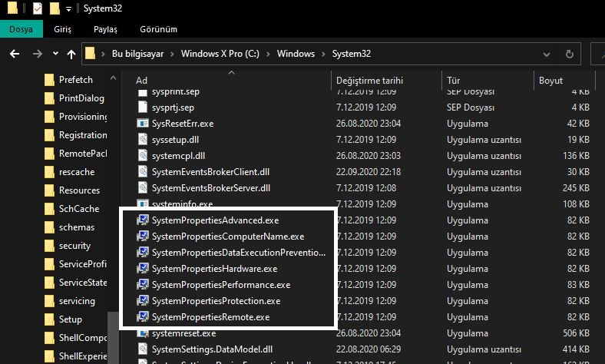Image resolution: width=605 pixels, height=364 pixels.
Task: Click the 136 KB size cell
Action: pyautogui.click(x=576, y=156)
